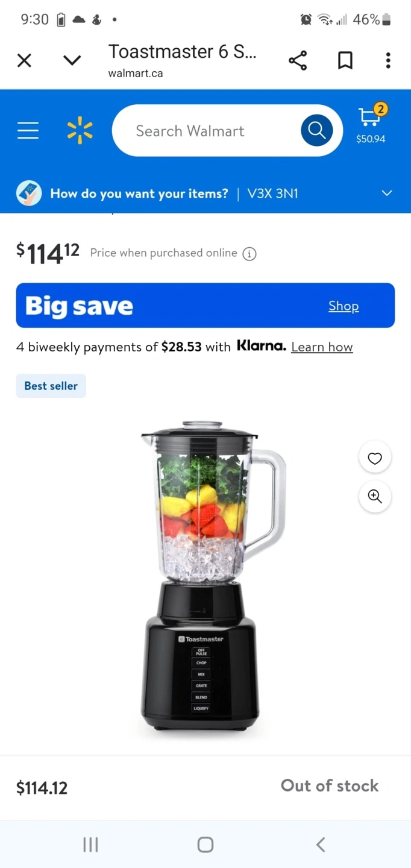This screenshot has width=411, height=868.
Task: Minimize the tab with down chevron
Action: tap(72, 60)
